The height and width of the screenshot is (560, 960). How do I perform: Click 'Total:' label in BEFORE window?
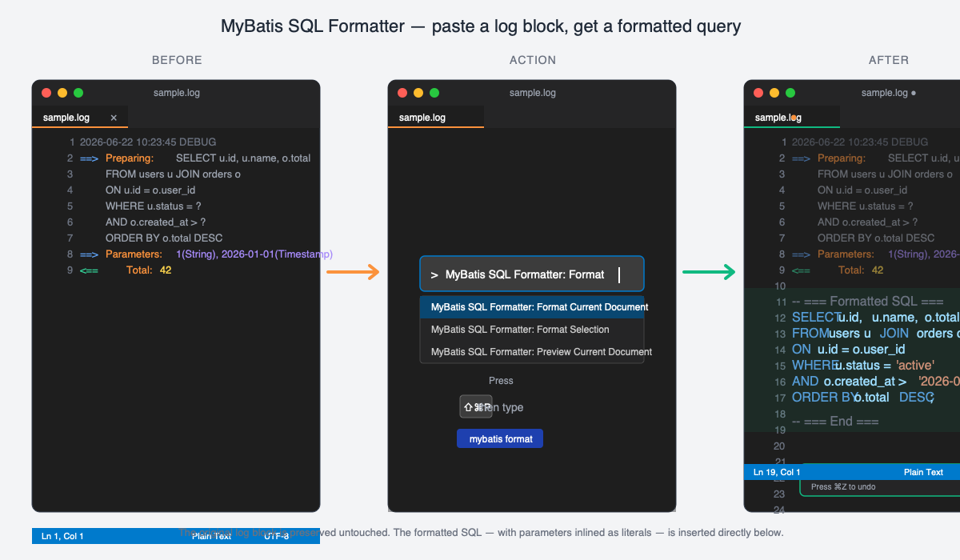[139, 270]
